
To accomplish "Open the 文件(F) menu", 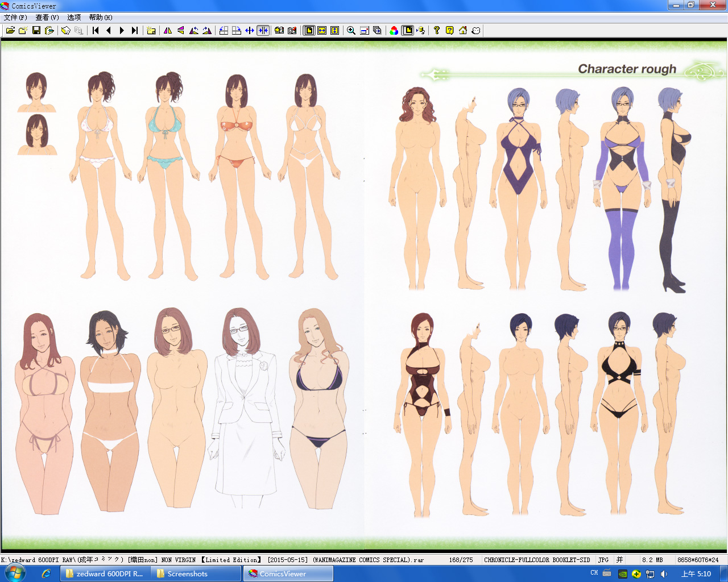I will [15, 18].
